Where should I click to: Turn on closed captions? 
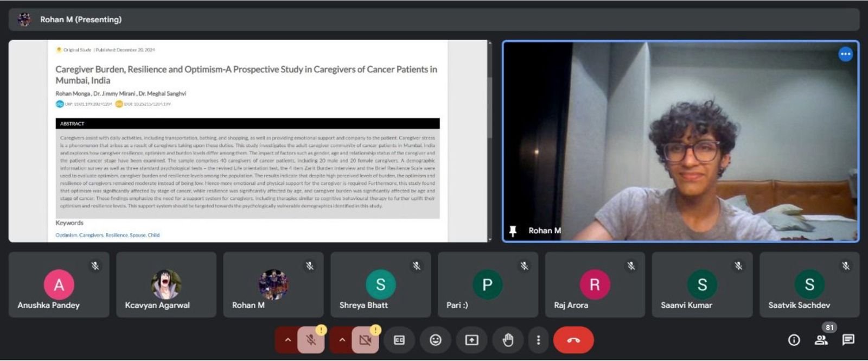(x=399, y=340)
